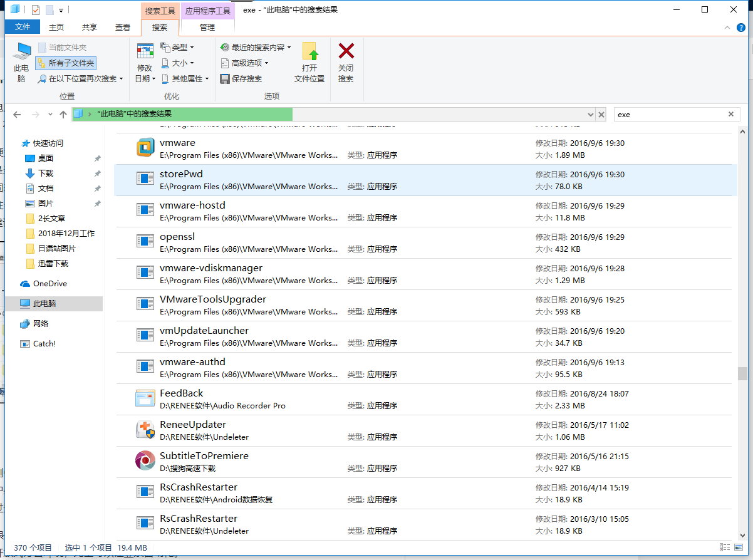Clear the search box with X
753x560 pixels.
point(730,115)
